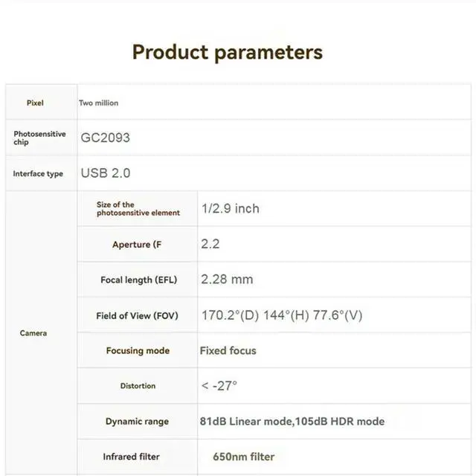Click the Two million pixel value
Viewport: 476px width, 476px height.
pyautogui.click(x=99, y=103)
